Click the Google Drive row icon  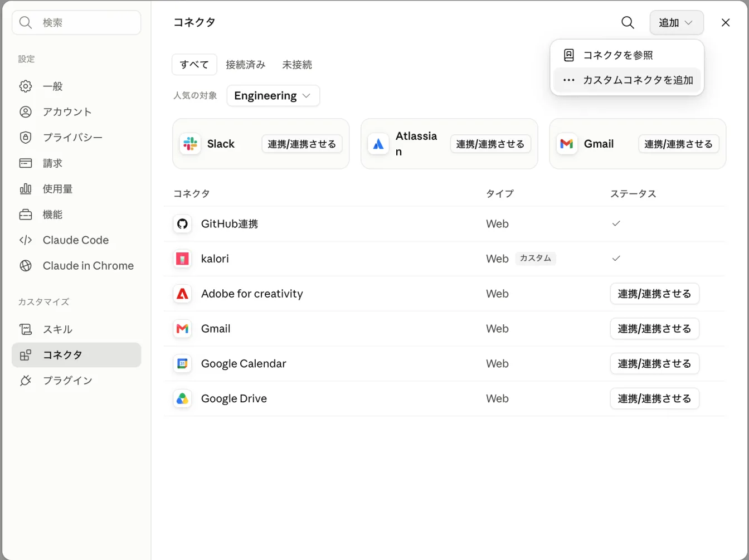tap(182, 398)
